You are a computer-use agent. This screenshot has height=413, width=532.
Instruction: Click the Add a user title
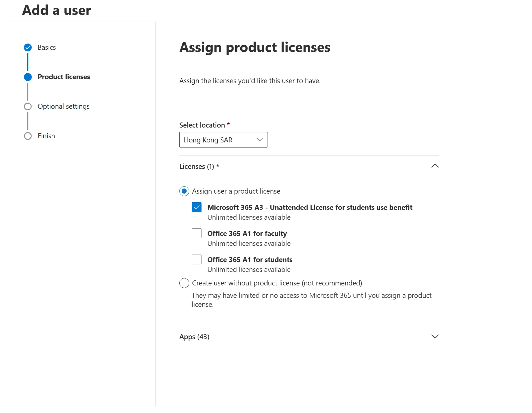pos(56,10)
